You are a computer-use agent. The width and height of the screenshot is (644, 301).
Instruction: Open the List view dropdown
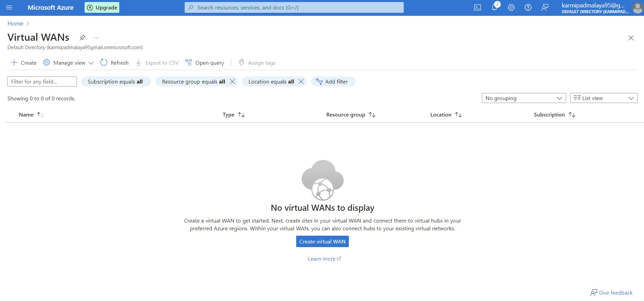coord(604,98)
